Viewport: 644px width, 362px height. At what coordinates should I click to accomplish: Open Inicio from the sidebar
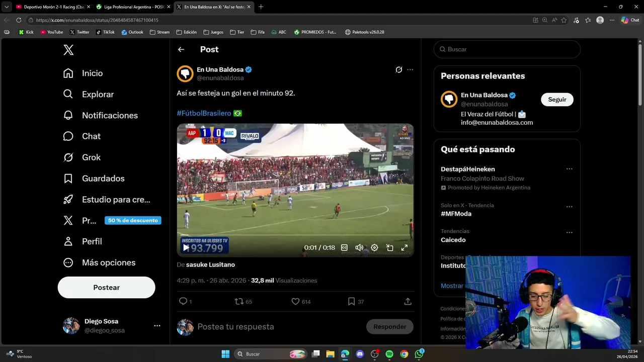pos(83,73)
